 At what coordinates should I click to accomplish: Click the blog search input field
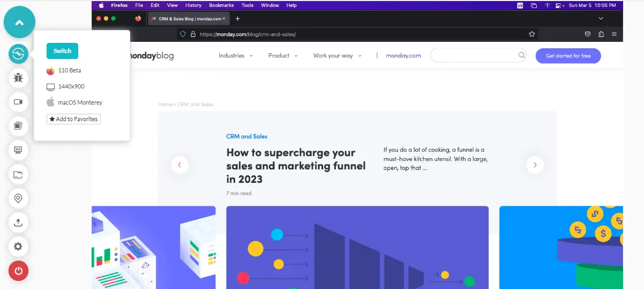pyautogui.click(x=479, y=55)
